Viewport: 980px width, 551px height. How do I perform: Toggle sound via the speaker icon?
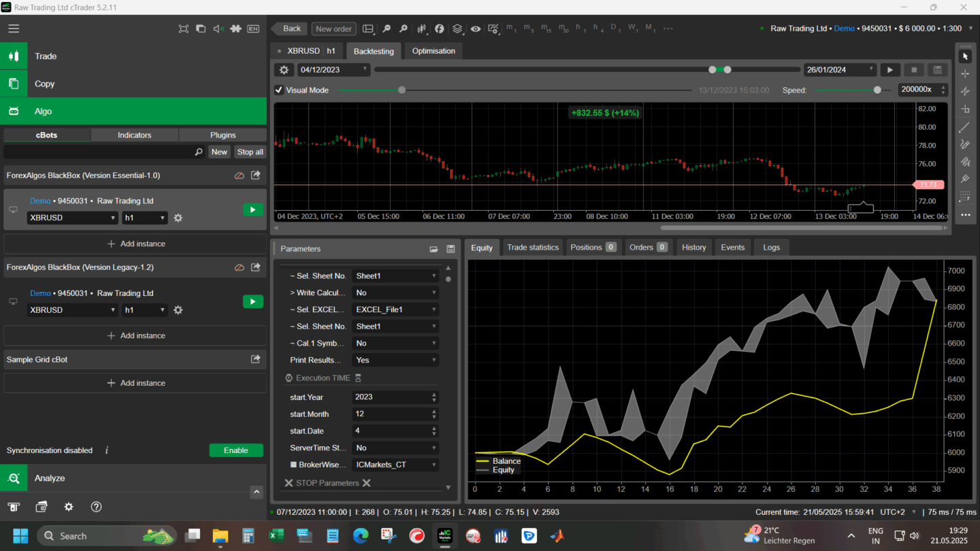tap(218, 29)
